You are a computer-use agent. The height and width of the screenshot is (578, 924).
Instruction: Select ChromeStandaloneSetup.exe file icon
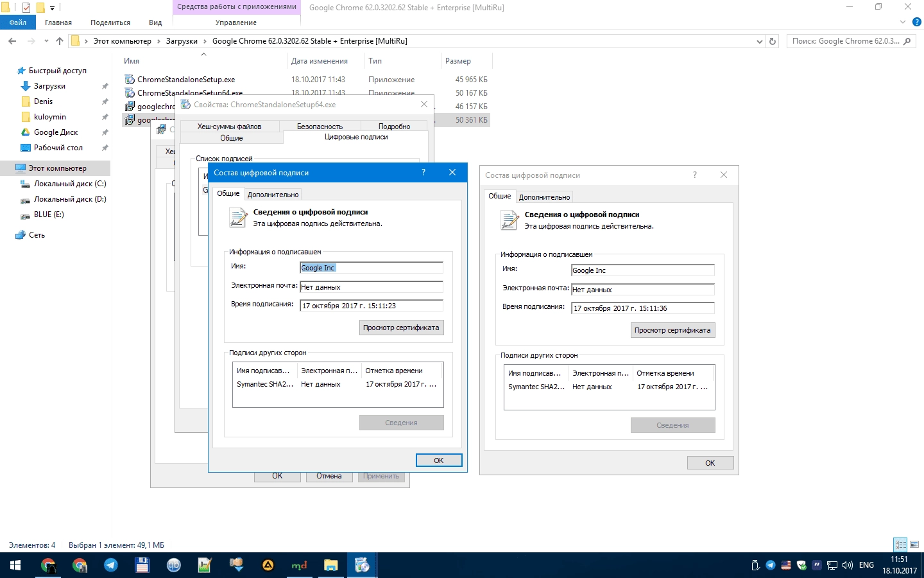130,80
